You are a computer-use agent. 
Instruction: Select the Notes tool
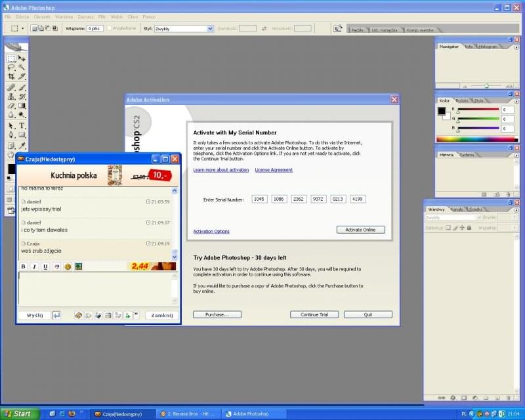(11, 146)
